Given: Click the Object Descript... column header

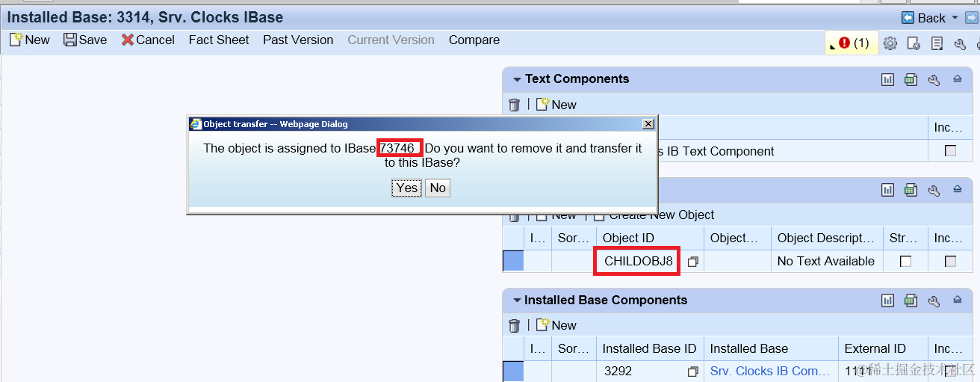Looking at the screenshot, I should click(825, 238).
